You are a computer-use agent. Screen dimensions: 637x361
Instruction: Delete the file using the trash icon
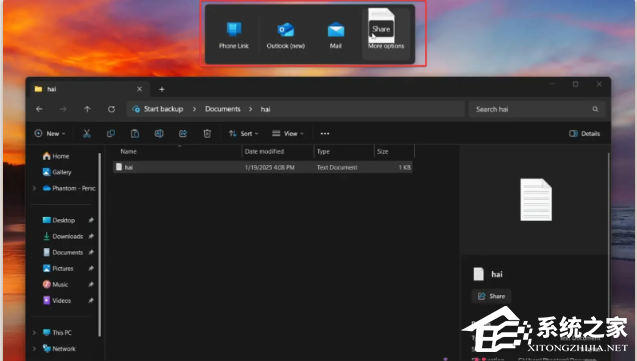pos(207,134)
